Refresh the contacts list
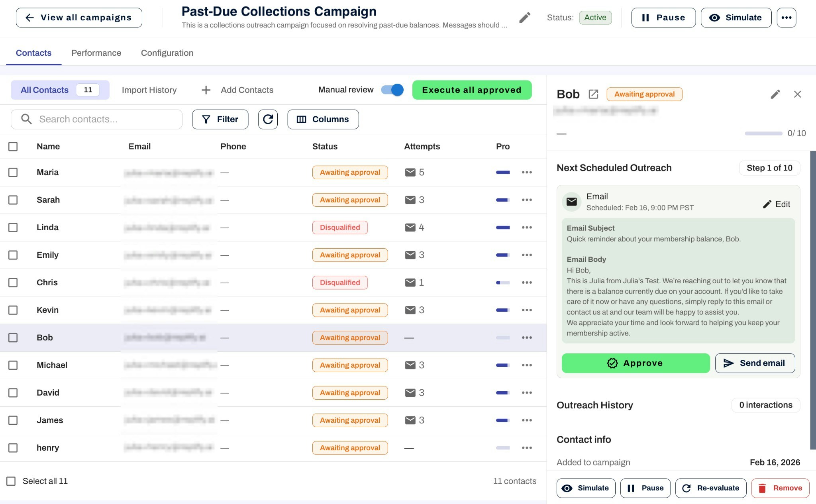The image size is (816, 504). click(x=268, y=119)
